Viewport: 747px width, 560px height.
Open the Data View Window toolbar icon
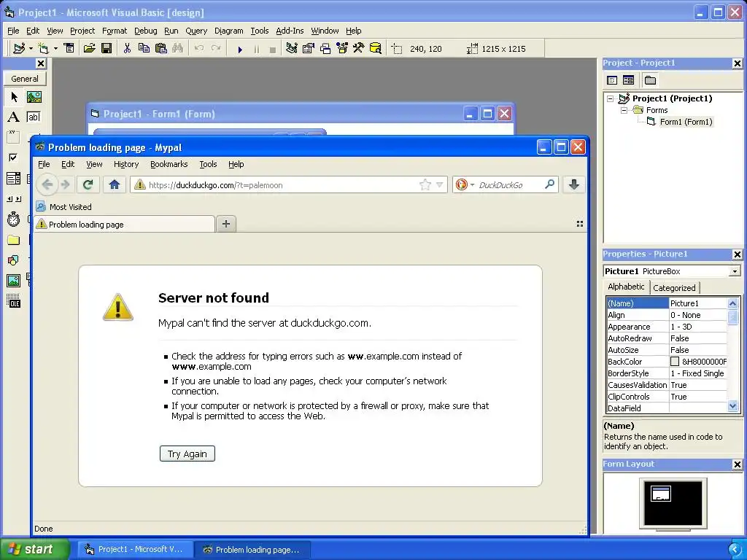(x=376, y=48)
